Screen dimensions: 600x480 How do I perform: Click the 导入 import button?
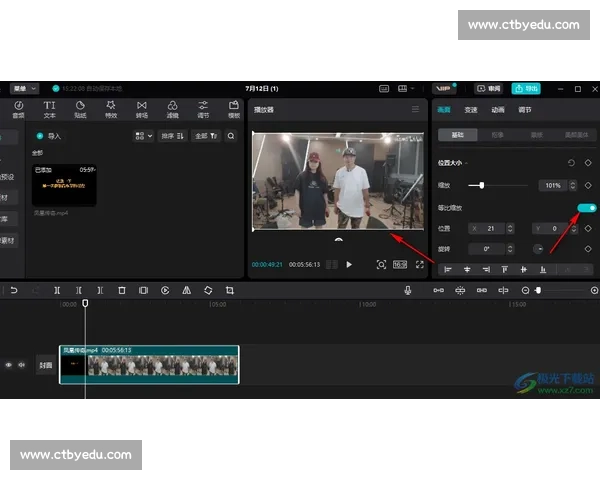pos(49,136)
